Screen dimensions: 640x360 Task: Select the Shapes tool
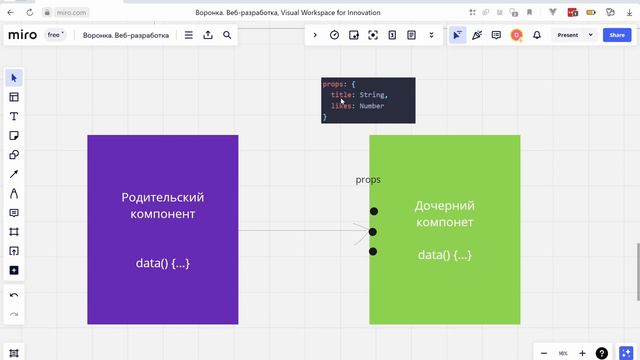[x=14, y=155]
